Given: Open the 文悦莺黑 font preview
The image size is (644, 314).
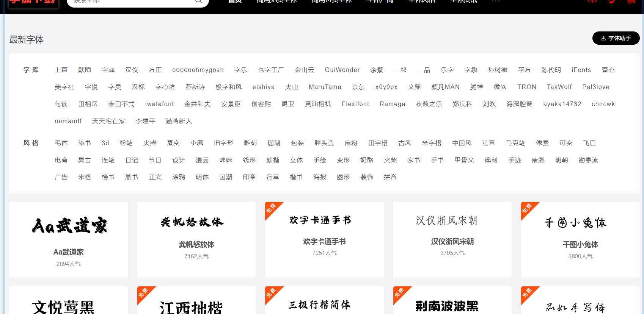Looking at the screenshot, I should pos(63,307).
